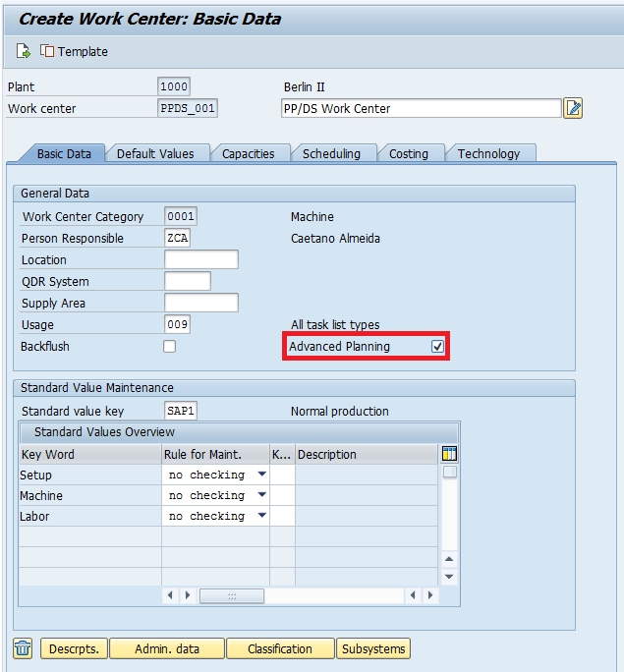Uncheck the Advanced Planning checkbox
624x672 pixels.
437,347
